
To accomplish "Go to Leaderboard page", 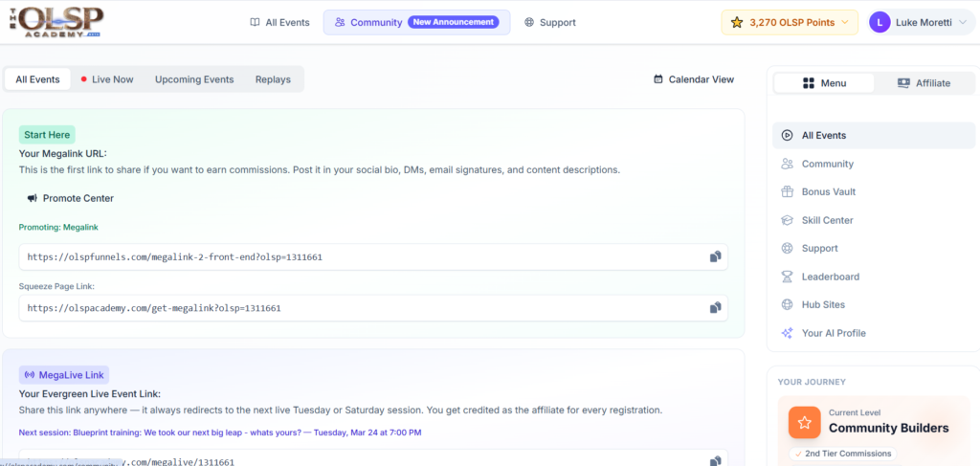I will [830, 277].
